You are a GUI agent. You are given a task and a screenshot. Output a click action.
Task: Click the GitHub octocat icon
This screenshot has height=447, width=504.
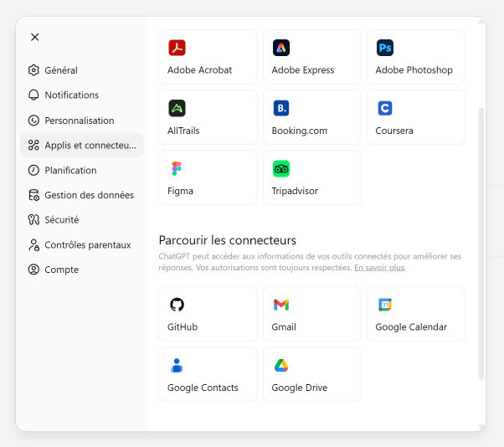point(177,305)
